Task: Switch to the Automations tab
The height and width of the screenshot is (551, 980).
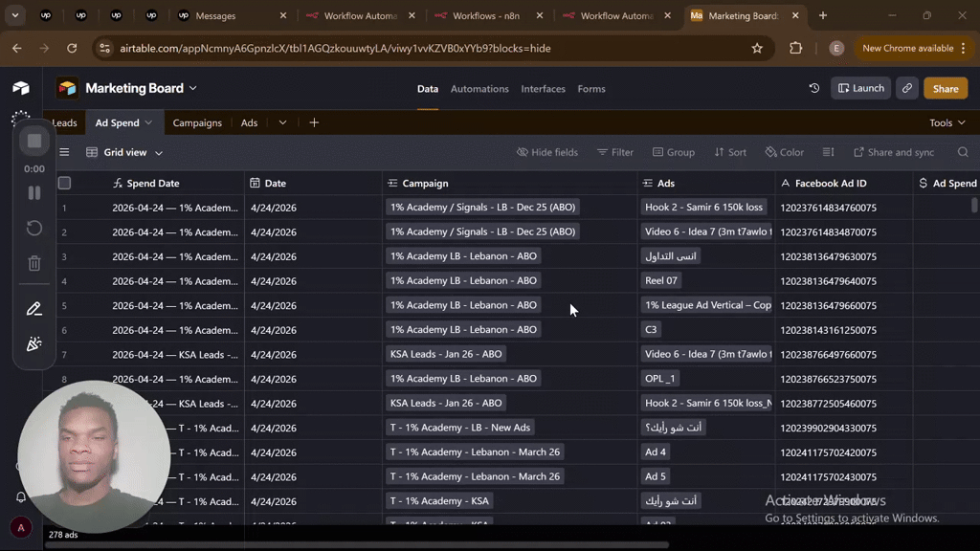Action: pos(479,89)
